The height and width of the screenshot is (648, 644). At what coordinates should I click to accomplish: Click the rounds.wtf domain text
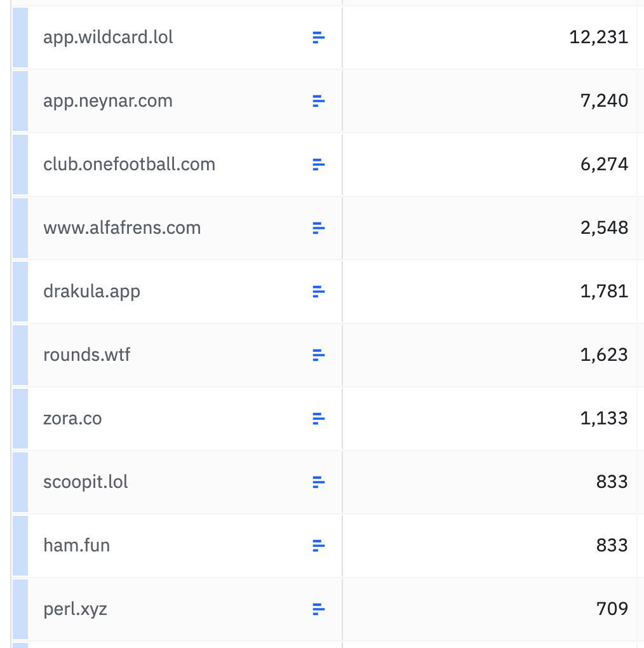(86, 355)
